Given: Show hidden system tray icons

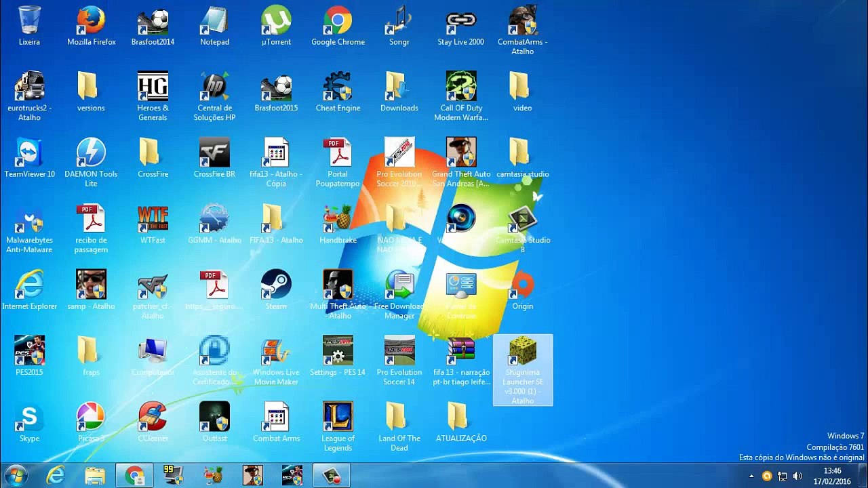Looking at the screenshot, I should (751, 476).
